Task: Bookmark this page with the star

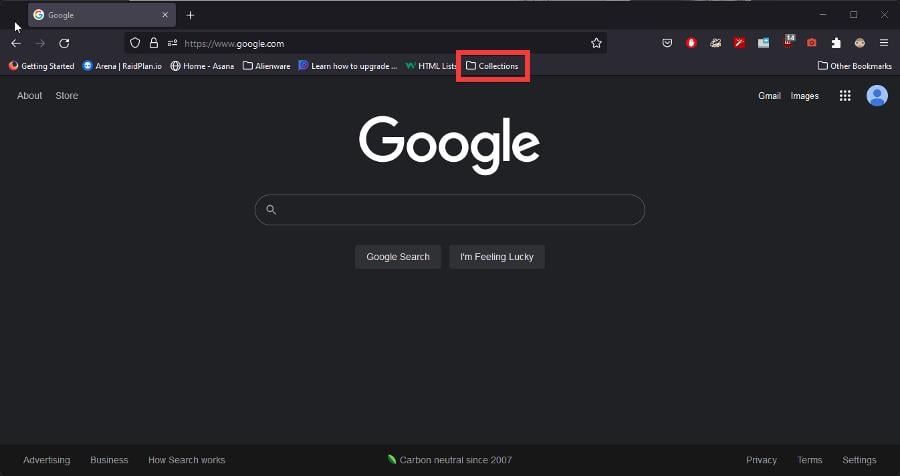Action: click(x=596, y=43)
